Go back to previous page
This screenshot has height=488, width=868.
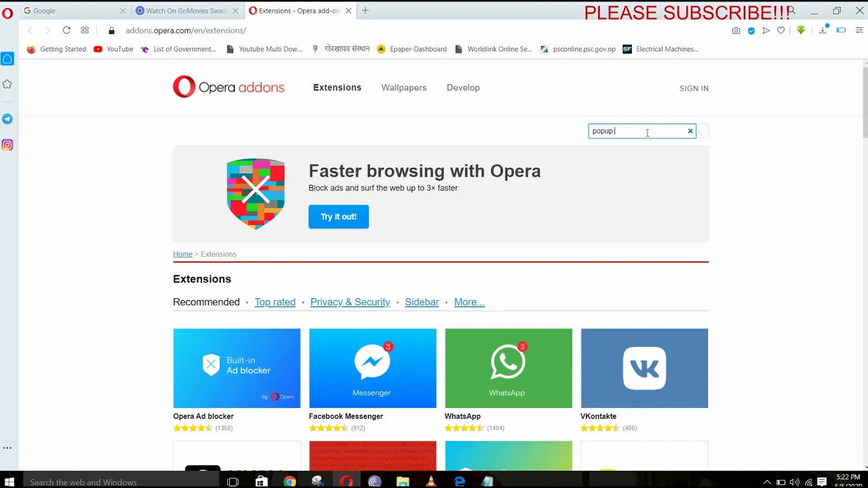(30, 30)
